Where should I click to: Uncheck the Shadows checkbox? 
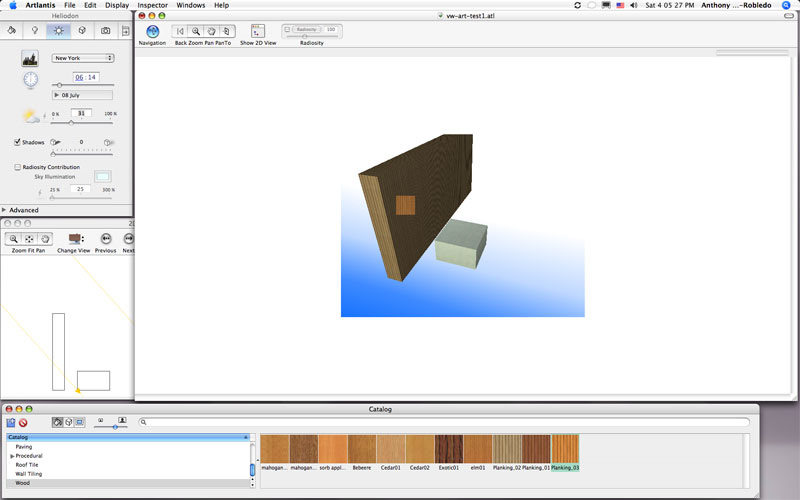[x=18, y=142]
